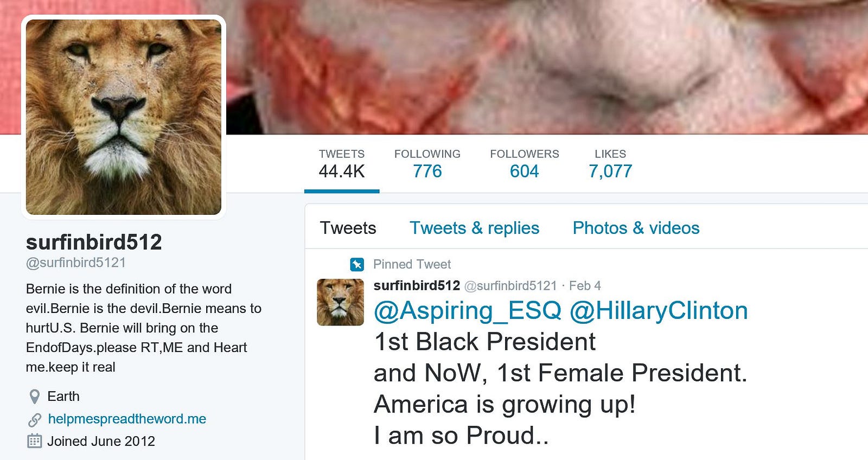868x460 pixels.
Task: Click the calendar icon next to Joined June 2012
Action: coord(34,441)
